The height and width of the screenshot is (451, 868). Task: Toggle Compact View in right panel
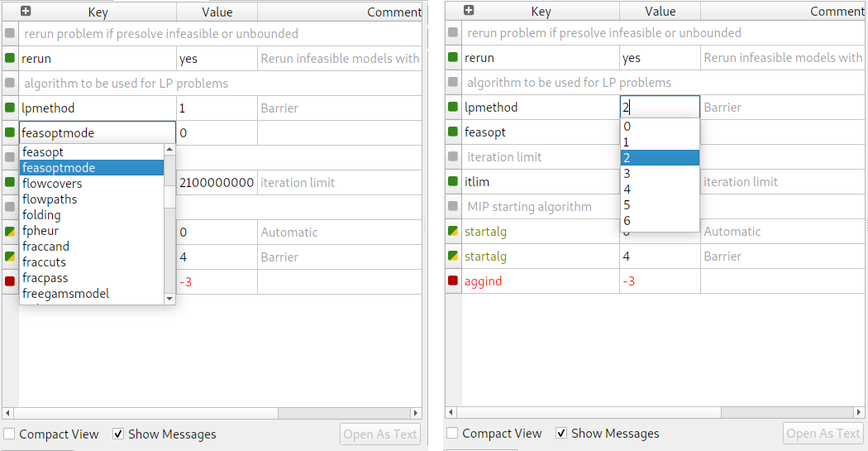[452, 433]
